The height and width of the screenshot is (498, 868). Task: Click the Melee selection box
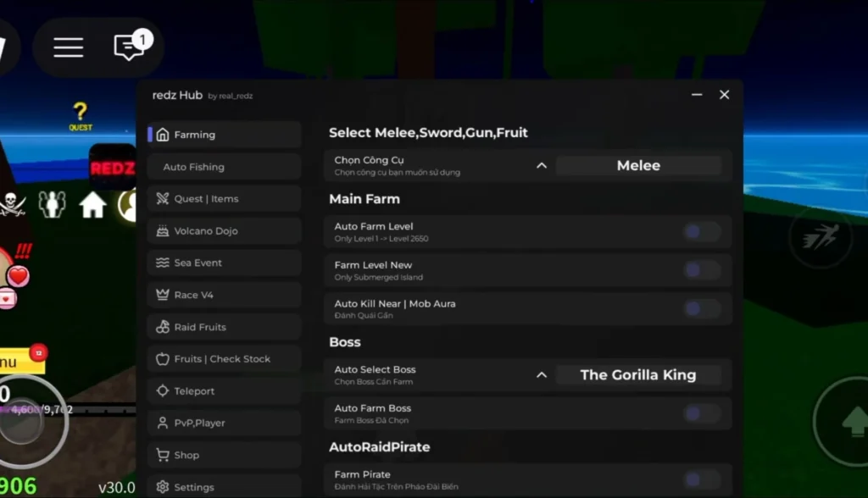639,165
